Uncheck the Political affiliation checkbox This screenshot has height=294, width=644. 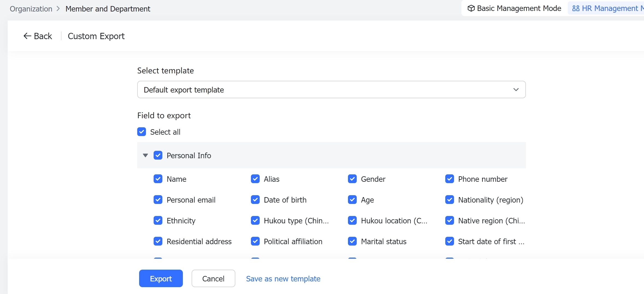pos(255,241)
